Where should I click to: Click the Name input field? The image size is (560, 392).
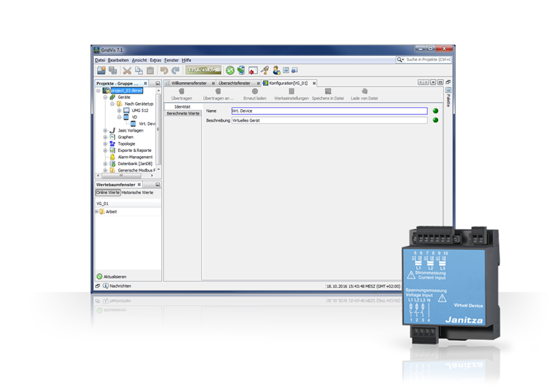pyautogui.click(x=329, y=111)
